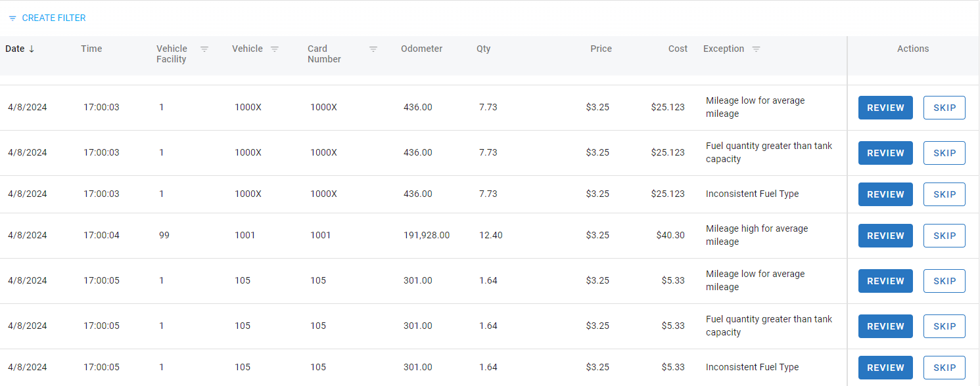Click the CREATE FILTER link
Screen dimensions: 980x386
pos(54,18)
